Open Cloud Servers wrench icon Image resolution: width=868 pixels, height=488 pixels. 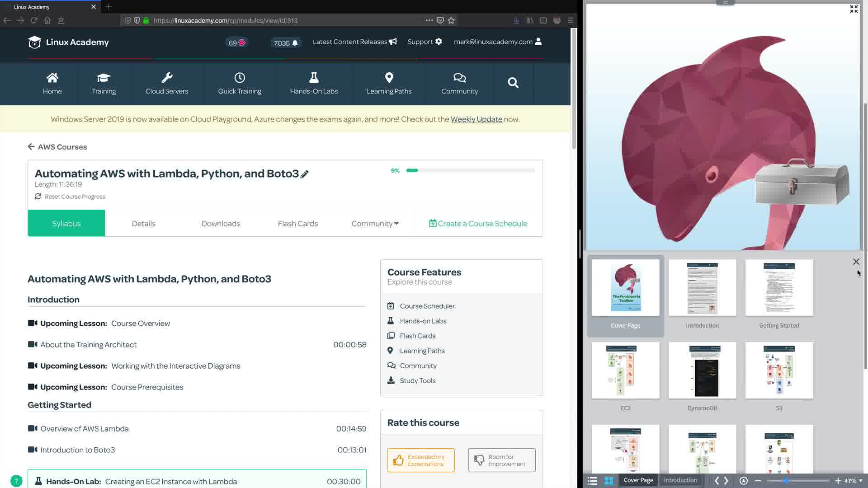pyautogui.click(x=167, y=78)
